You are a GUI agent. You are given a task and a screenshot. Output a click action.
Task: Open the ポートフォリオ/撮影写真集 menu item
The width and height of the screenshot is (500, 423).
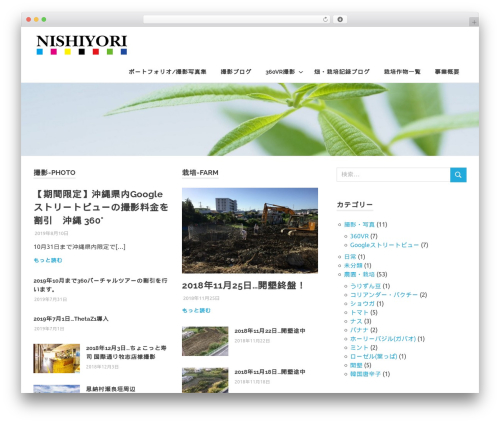point(167,72)
